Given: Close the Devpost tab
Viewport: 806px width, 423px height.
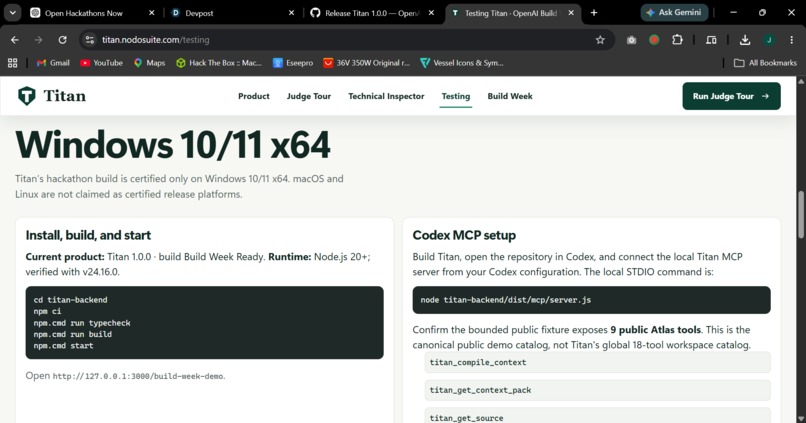Looking at the screenshot, I should [x=291, y=13].
